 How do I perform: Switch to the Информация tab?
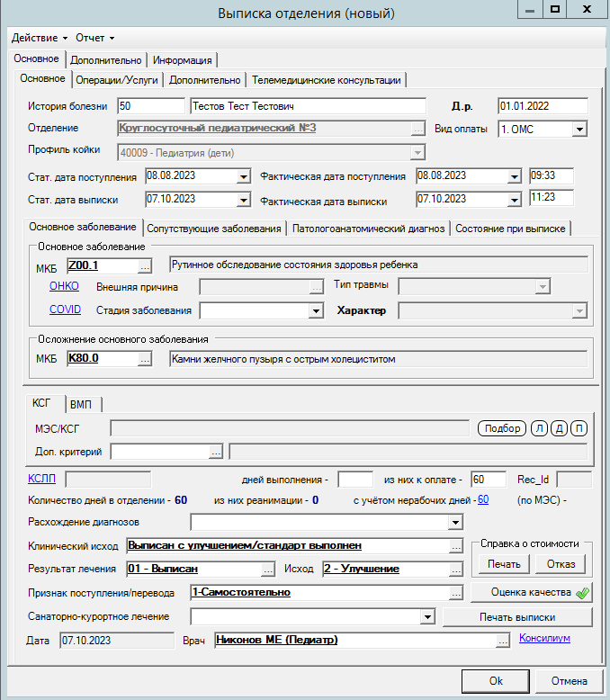[183, 60]
